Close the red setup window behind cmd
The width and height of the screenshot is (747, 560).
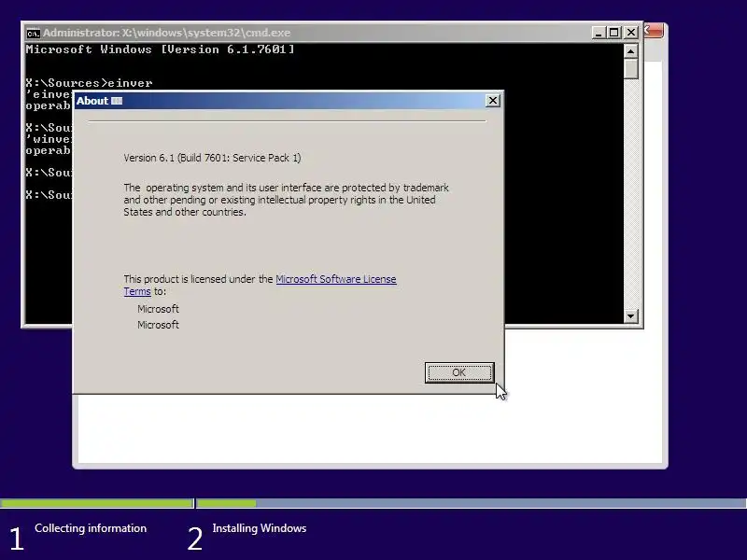tap(655, 31)
